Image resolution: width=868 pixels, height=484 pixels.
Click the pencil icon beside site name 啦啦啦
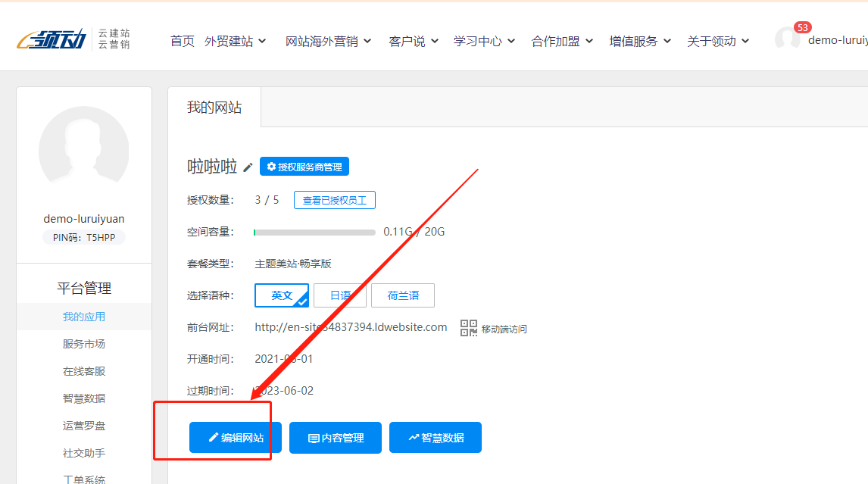click(x=248, y=167)
